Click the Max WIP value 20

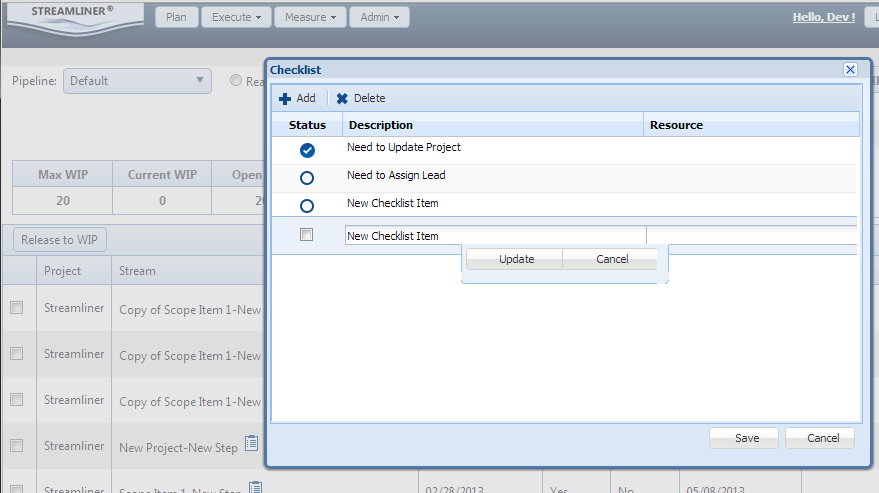(63, 201)
